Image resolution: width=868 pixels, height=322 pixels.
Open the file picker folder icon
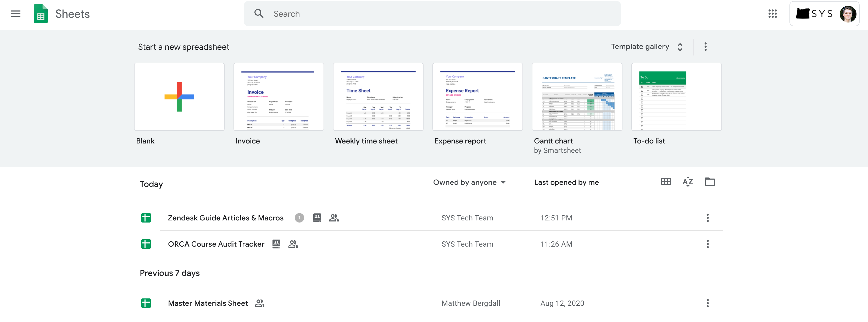710,182
